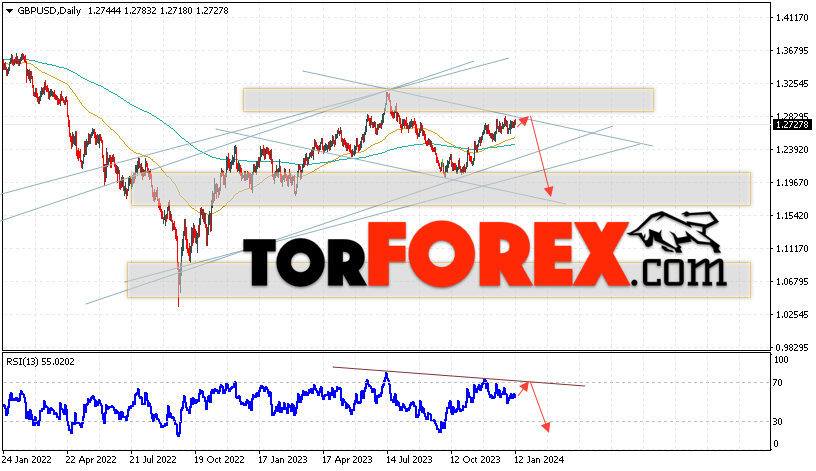Select the low price 1.27180 in header
Viewport: 816px width, 471px height.
point(176,10)
